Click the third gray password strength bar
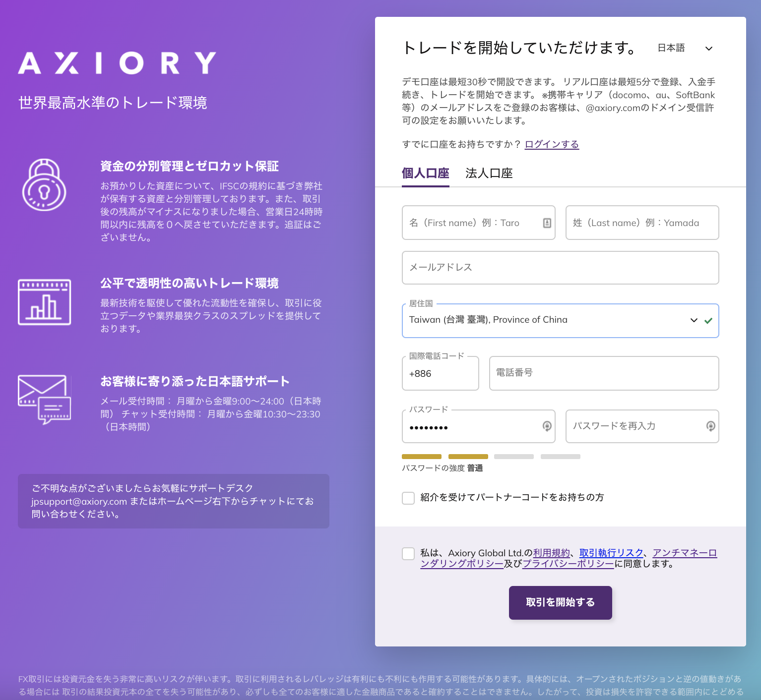 [514, 457]
